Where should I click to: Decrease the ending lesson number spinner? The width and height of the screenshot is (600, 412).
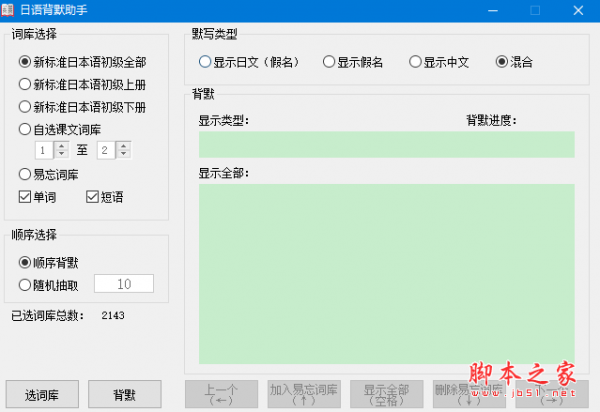[123, 154]
